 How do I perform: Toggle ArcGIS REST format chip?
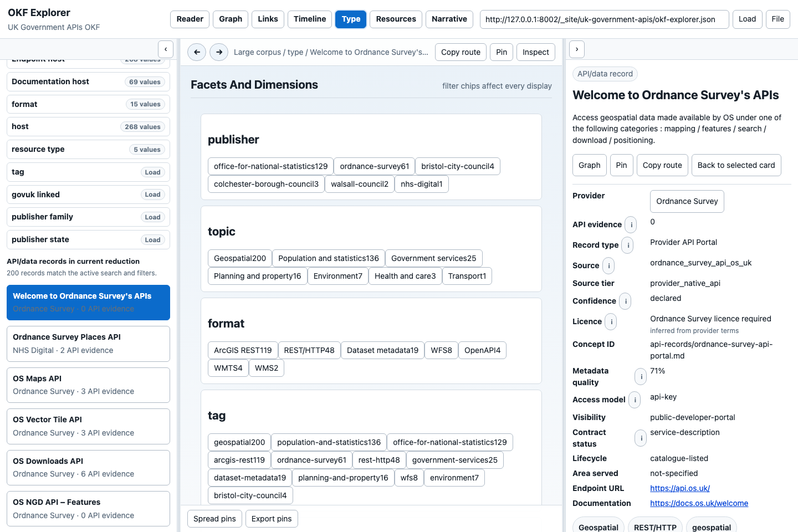click(x=243, y=350)
